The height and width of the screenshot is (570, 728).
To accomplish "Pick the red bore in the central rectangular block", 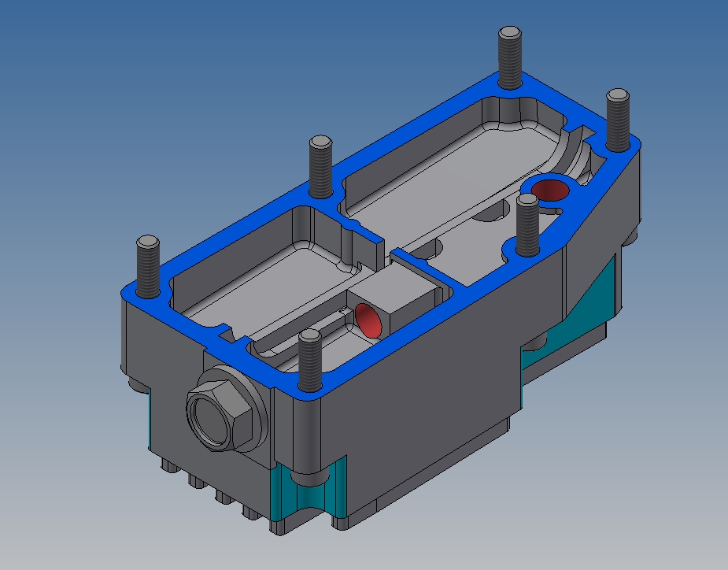I will (x=368, y=320).
